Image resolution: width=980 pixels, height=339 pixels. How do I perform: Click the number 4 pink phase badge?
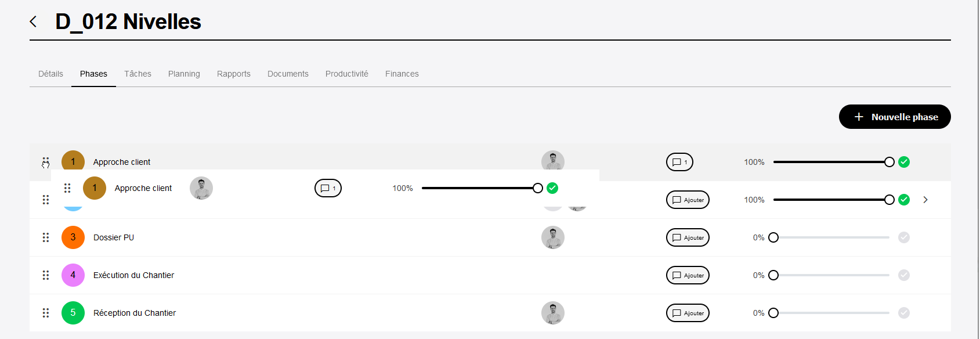pos(73,275)
